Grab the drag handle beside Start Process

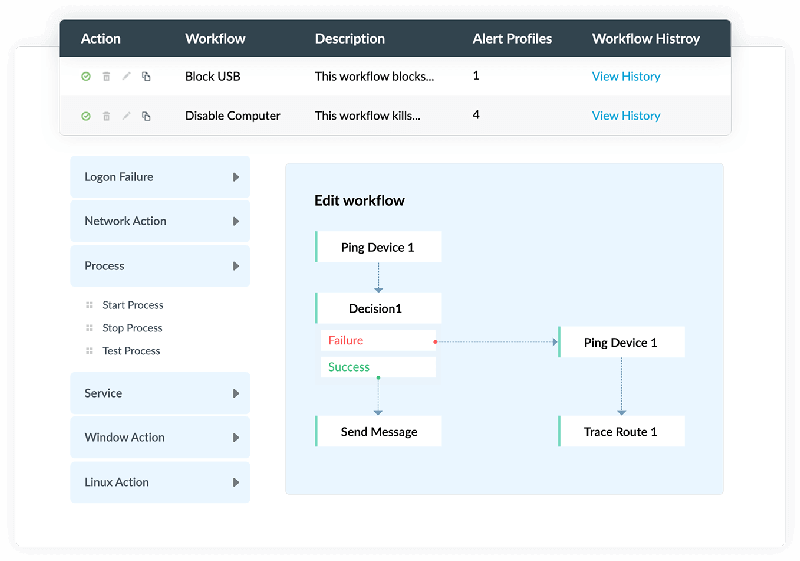tap(89, 305)
